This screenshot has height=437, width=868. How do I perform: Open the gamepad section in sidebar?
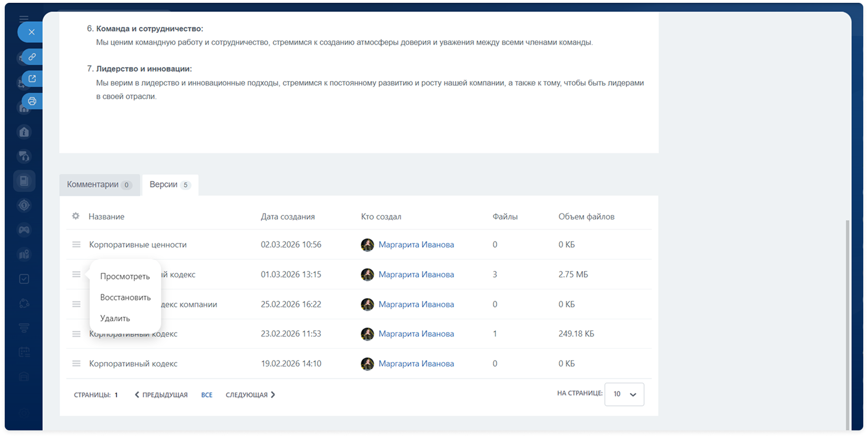pos(24,230)
